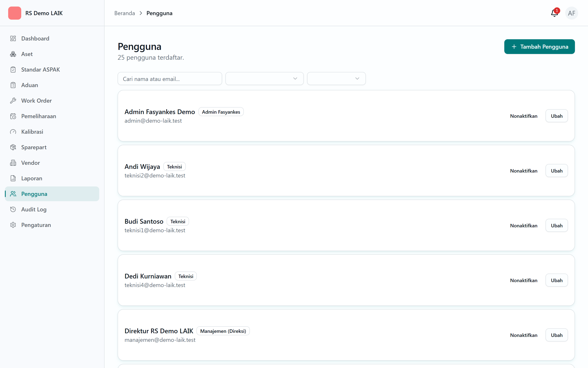This screenshot has width=588, height=368.
Task: Click the Admin Fasyankes role badge
Action: 221,112
